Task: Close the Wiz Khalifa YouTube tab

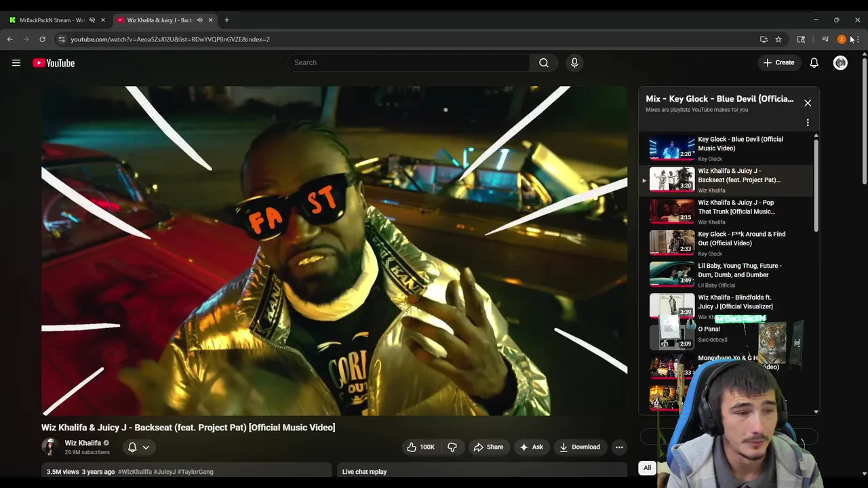Action: 210,20
